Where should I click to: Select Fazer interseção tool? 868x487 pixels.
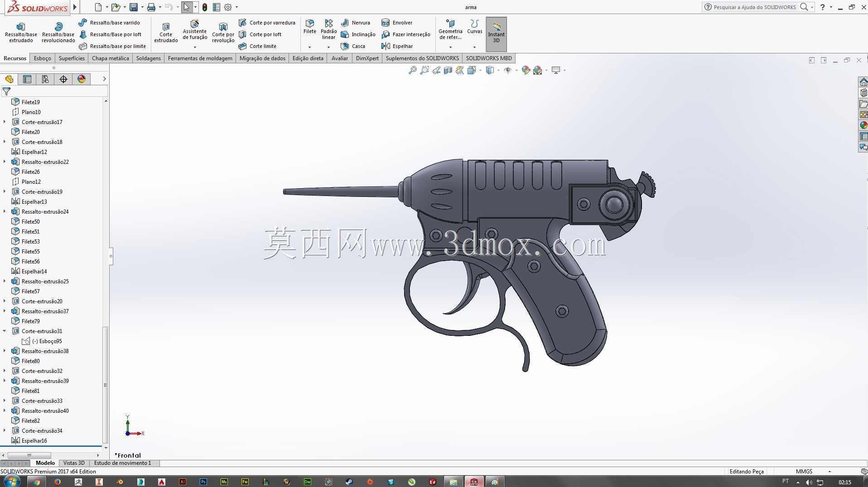[x=406, y=34]
